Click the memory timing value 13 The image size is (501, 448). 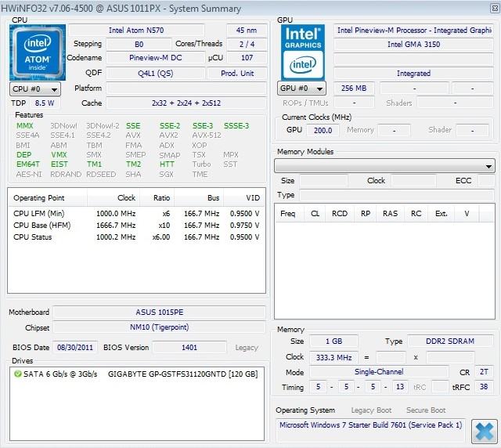[400, 387]
